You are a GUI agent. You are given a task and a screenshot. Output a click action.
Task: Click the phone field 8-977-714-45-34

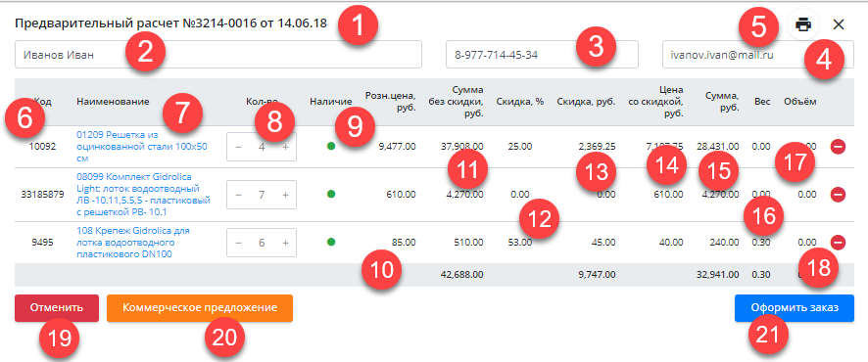point(542,55)
